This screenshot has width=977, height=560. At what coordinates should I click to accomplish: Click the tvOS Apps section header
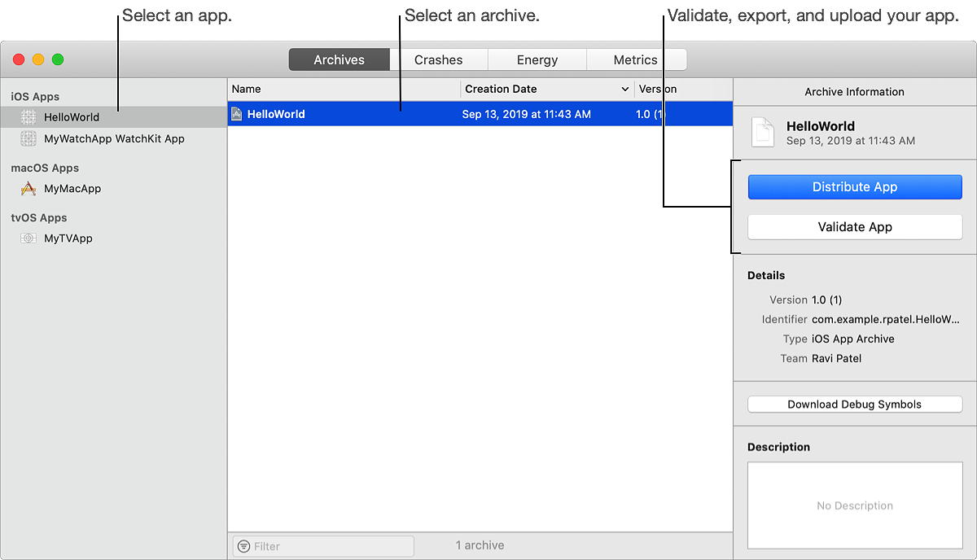pyautogui.click(x=39, y=218)
